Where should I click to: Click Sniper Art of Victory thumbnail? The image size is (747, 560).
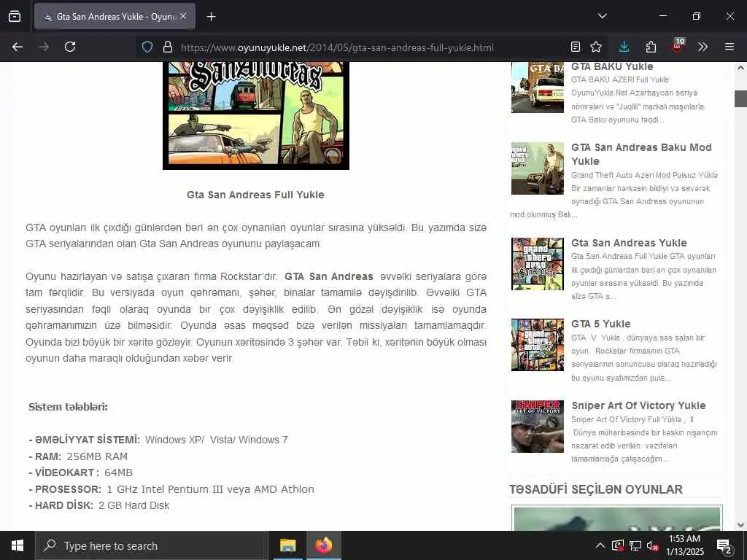(x=538, y=426)
